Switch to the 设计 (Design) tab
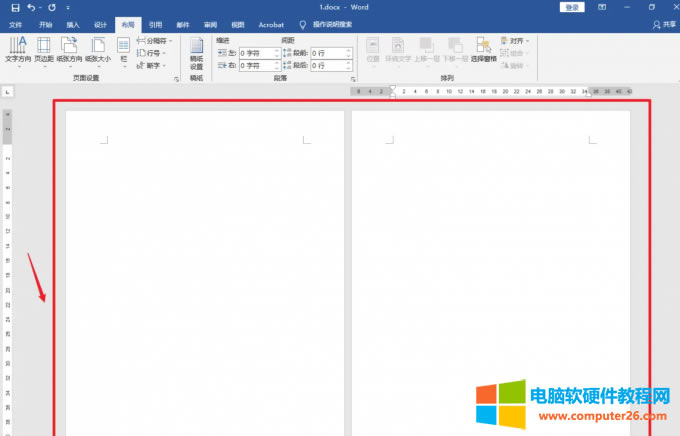Image resolution: width=680 pixels, height=436 pixels. (100, 25)
